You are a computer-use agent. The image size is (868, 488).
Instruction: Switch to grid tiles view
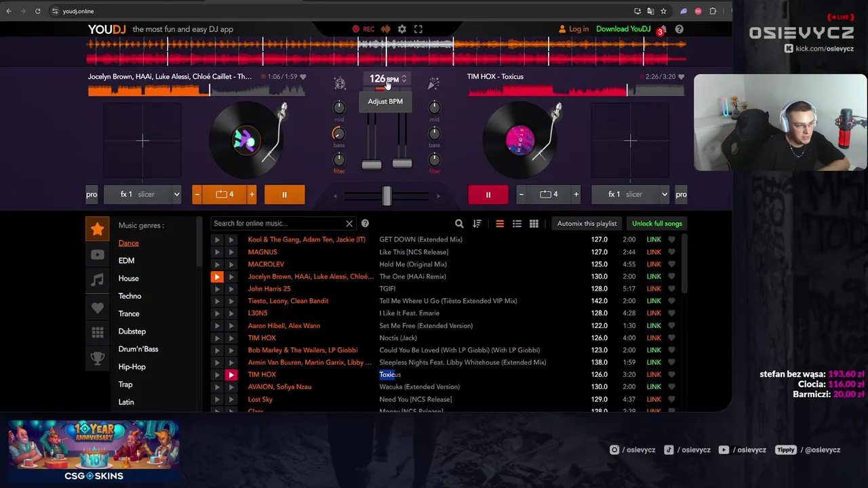click(x=534, y=224)
